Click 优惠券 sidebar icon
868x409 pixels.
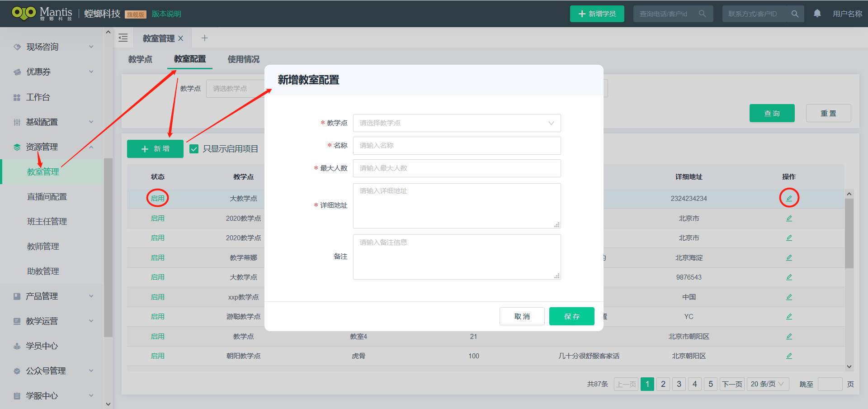coord(17,72)
